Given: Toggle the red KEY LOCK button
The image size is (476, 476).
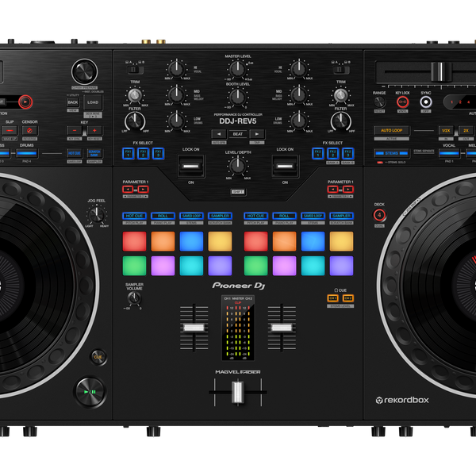Looking at the screenshot, I should [403, 102].
